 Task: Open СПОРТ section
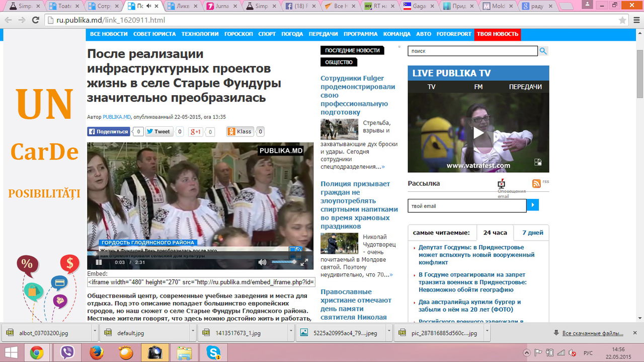click(267, 34)
